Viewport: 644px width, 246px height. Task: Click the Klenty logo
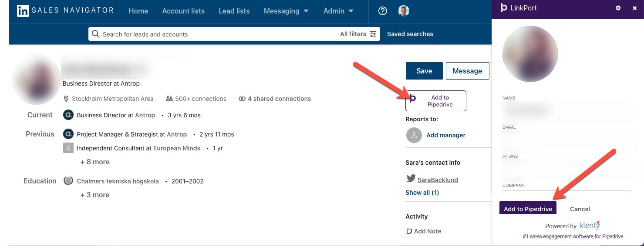pos(590,225)
